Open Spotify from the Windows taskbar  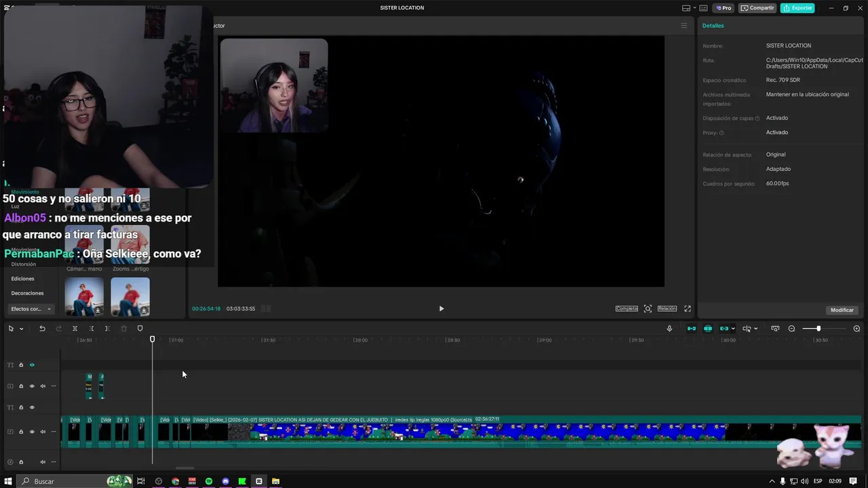pos(209,481)
